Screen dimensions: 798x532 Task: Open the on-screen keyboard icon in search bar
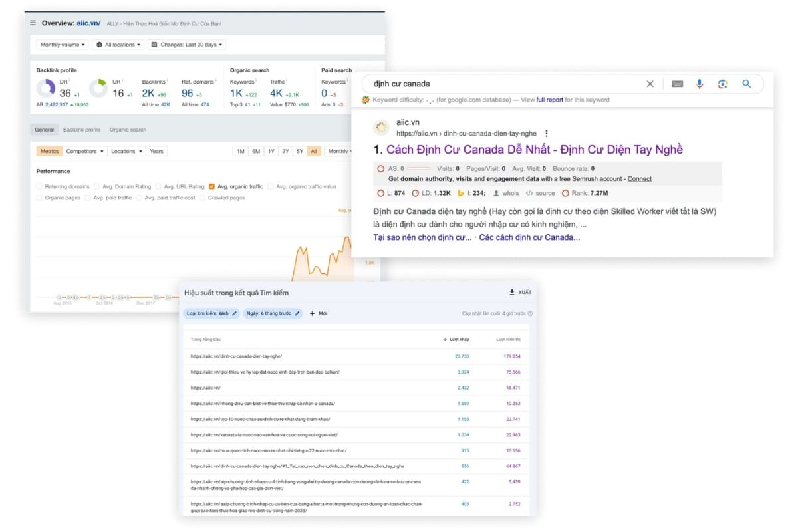(x=677, y=84)
